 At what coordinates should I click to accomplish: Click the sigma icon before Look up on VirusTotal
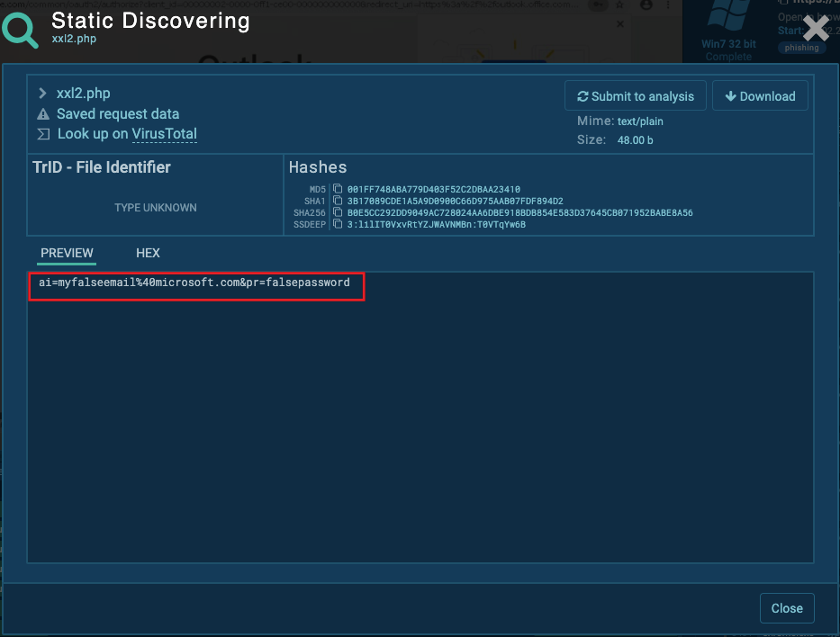point(43,134)
